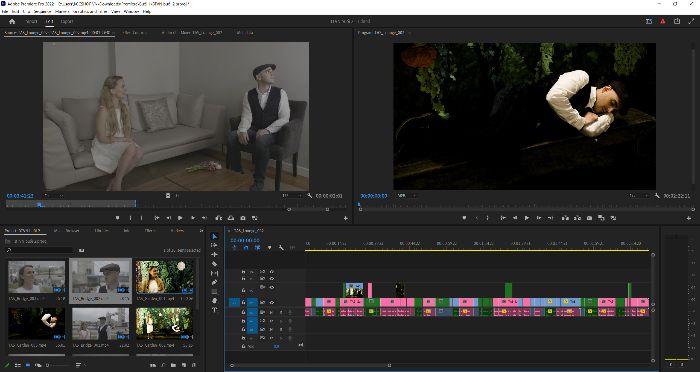Select the Type tool

point(214,310)
